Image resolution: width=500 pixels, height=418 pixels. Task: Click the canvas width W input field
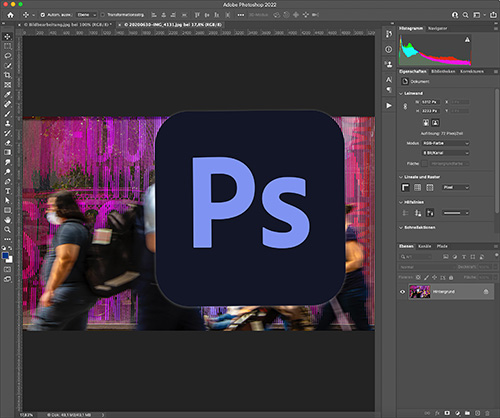point(430,102)
